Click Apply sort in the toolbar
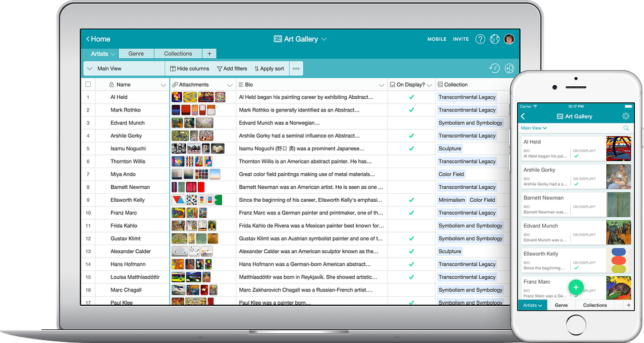The image size is (644, 343). [x=269, y=69]
